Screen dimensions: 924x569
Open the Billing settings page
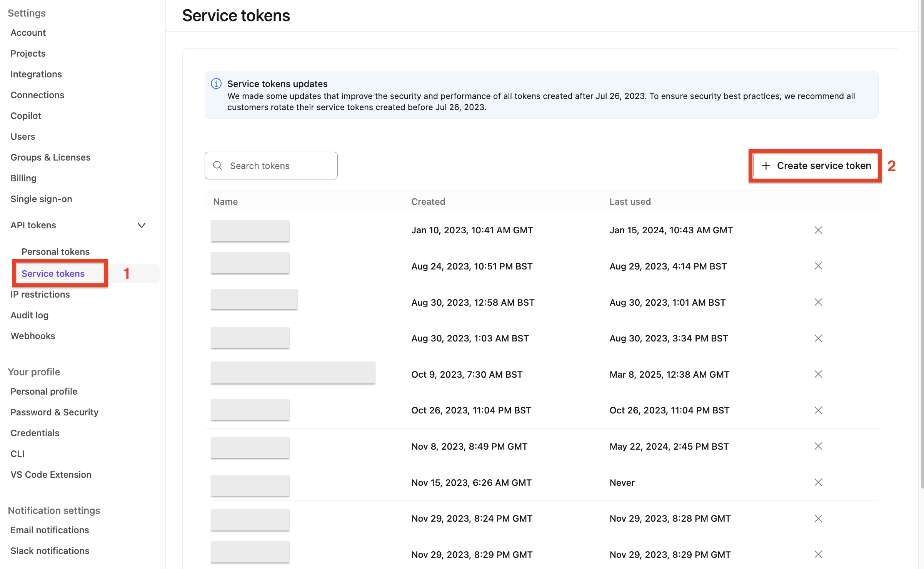pyautogui.click(x=23, y=178)
